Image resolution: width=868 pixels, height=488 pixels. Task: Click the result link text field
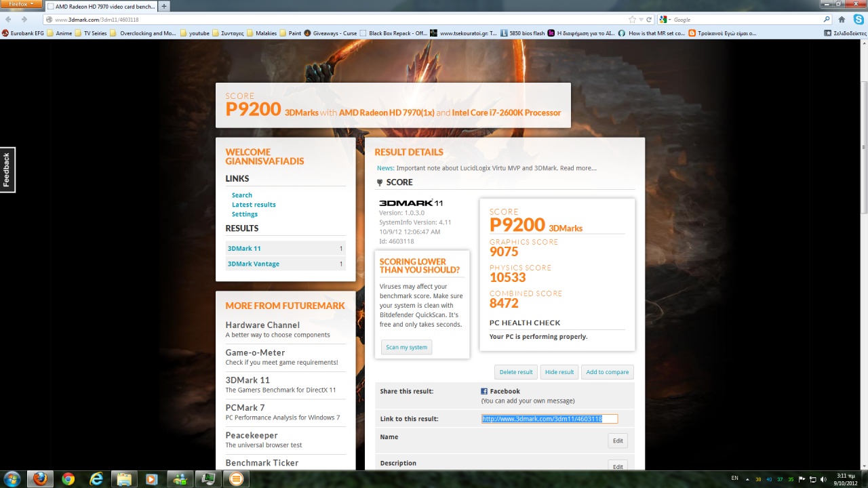(550, 419)
